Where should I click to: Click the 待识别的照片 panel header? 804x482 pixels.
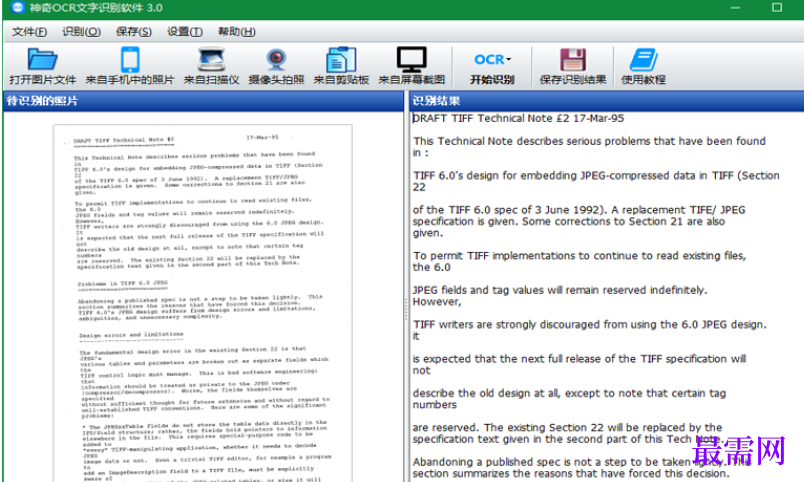(x=204, y=101)
